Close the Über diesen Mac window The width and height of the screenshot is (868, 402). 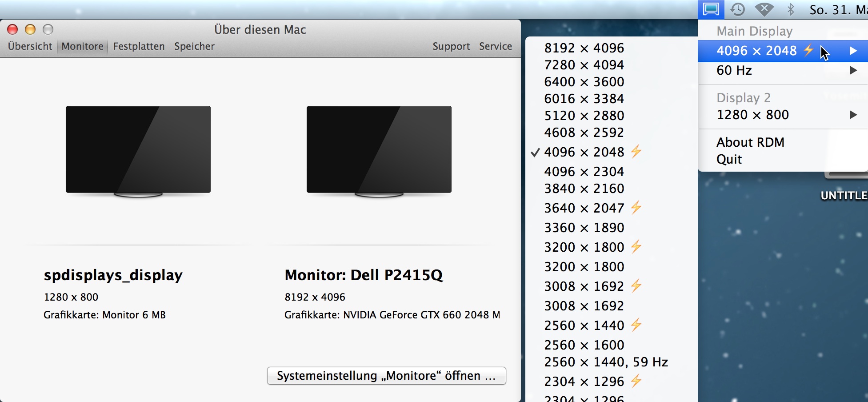click(x=12, y=29)
